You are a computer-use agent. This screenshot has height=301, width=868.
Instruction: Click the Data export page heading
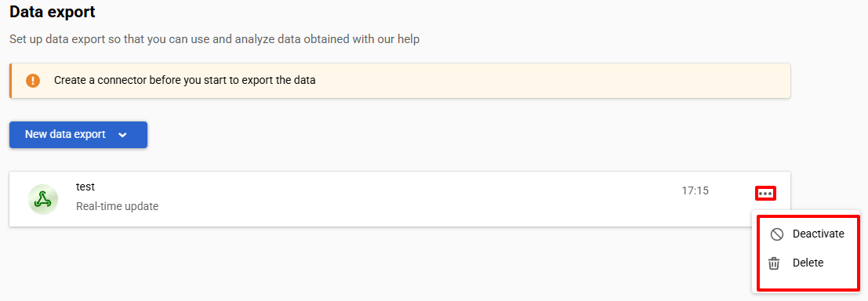[x=53, y=13]
